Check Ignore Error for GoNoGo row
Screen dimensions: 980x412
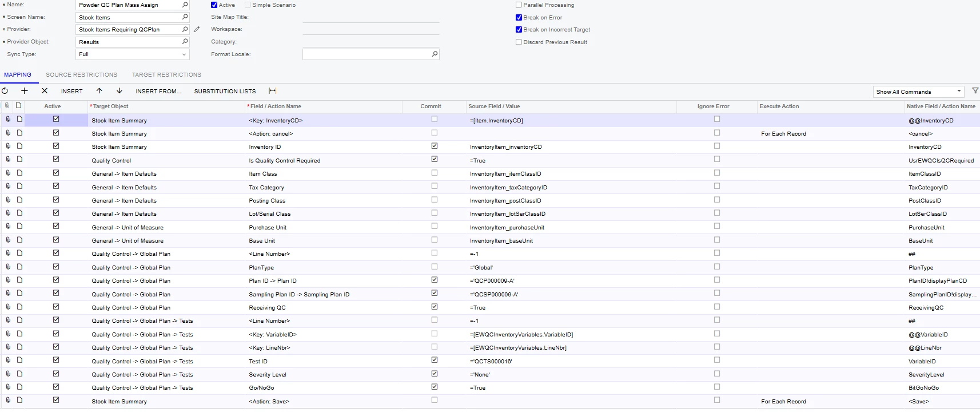click(x=717, y=387)
